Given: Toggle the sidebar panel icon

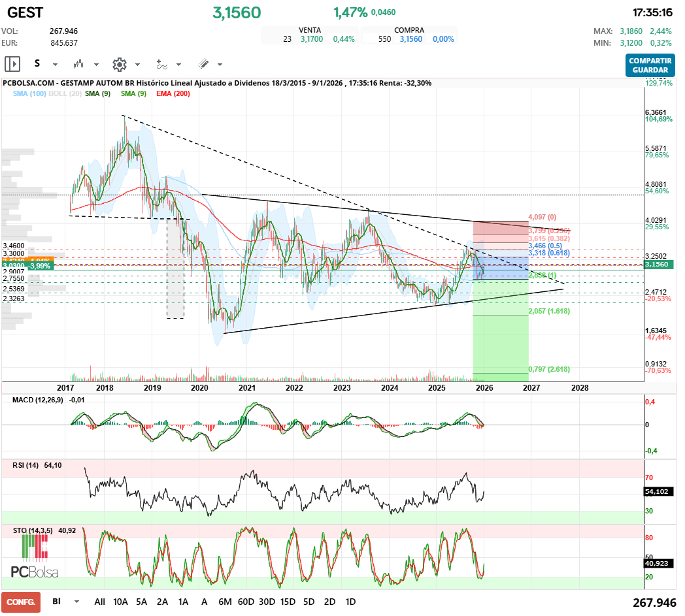Looking at the screenshot, I should tap(12, 63).
